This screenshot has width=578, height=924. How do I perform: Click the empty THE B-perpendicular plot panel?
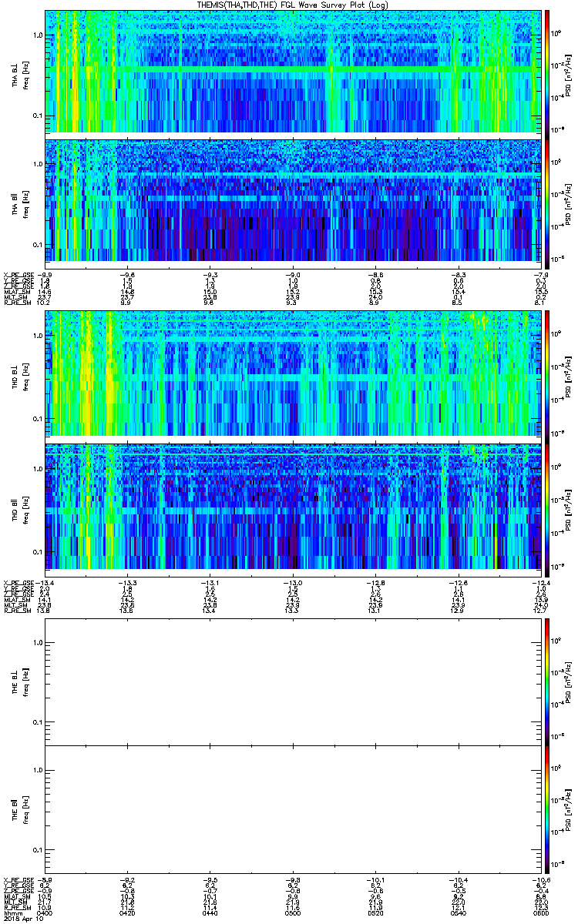coord(294,681)
